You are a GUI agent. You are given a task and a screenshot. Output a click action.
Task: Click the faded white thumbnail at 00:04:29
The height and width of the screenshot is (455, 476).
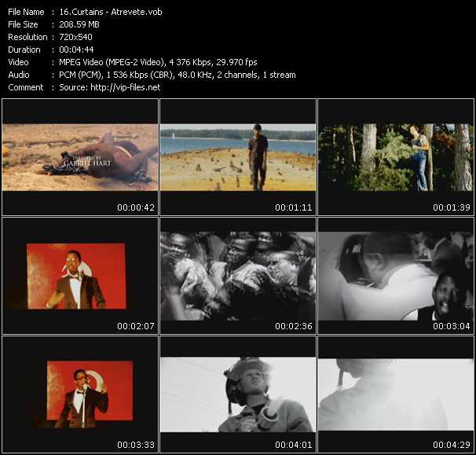pos(396,394)
